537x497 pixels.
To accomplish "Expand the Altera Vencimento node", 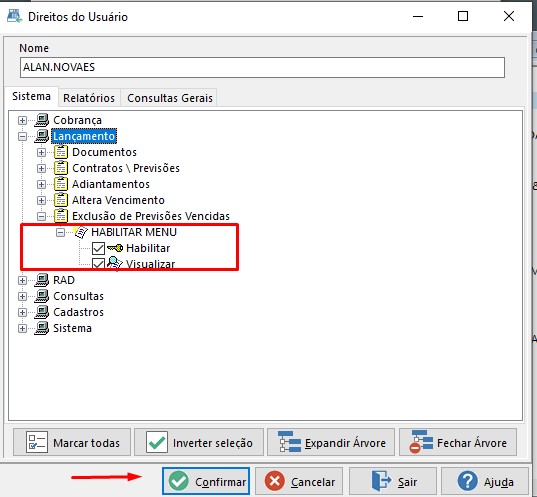I will point(41,200).
